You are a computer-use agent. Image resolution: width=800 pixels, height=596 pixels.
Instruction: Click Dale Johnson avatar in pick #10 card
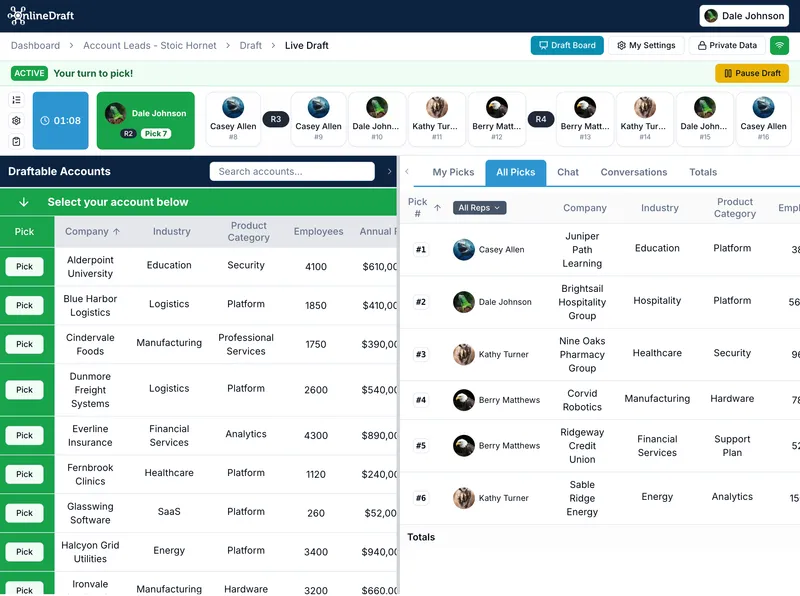377,107
